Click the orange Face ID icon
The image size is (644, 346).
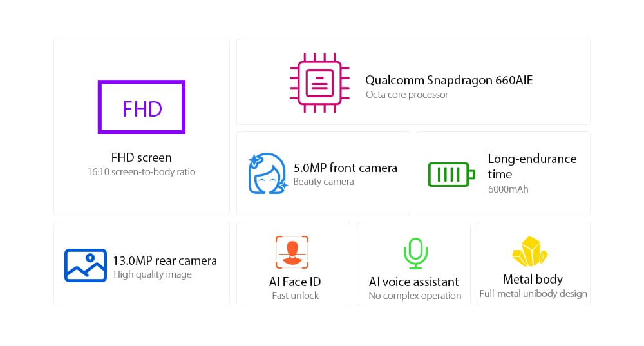click(x=292, y=252)
